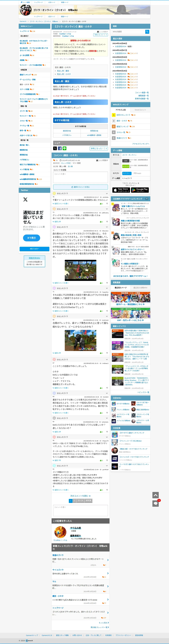This screenshot has width=169, height=644.
Task: Select 最近見たページ tab in 閲覧履歴
Action: [121, 288]
